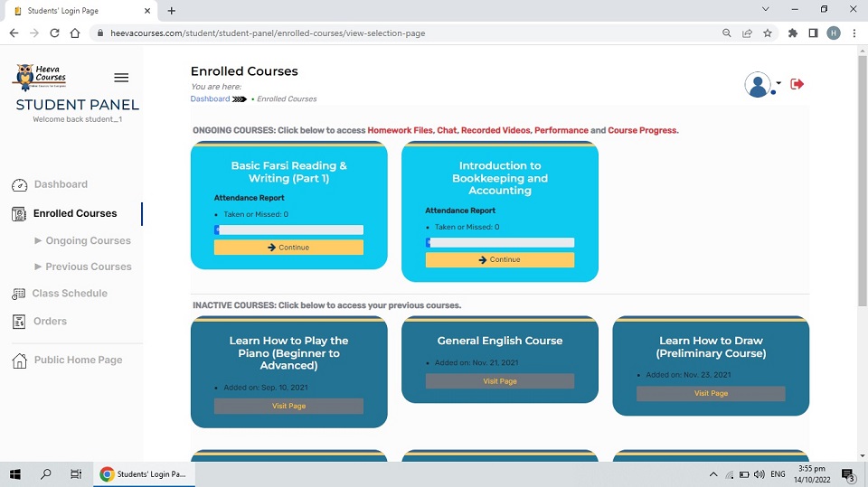Click the ENG language indicator
The width and height of the screenshot is (868, 487).
point(778,474)
